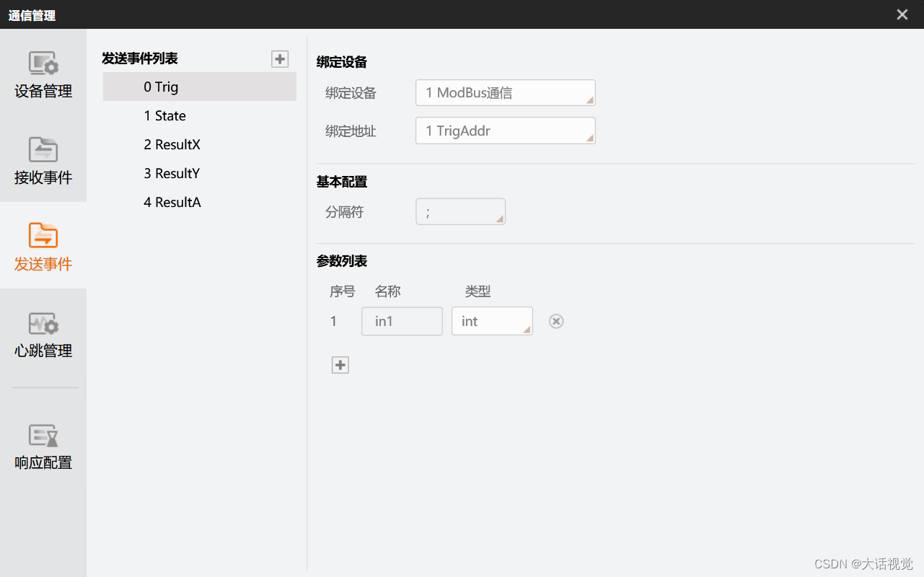
Task: Click the 基本配置 section heading
Action: [x=342, y=182]
